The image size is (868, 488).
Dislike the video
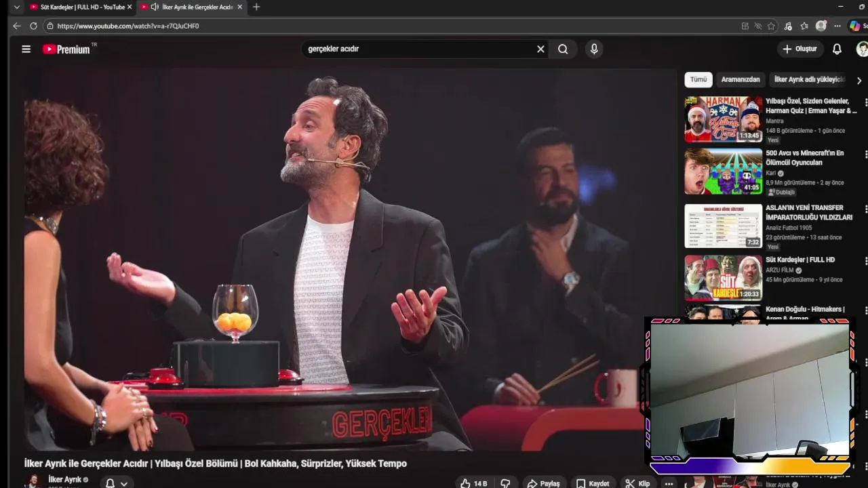click(505, 483)
